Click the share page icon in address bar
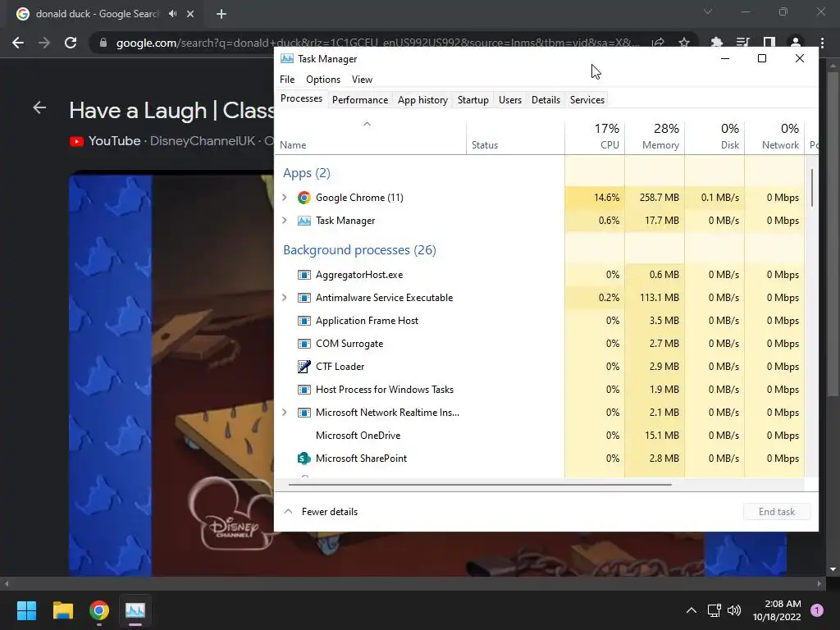Screen dimensions: 840x630 click(x=658, y=43)
